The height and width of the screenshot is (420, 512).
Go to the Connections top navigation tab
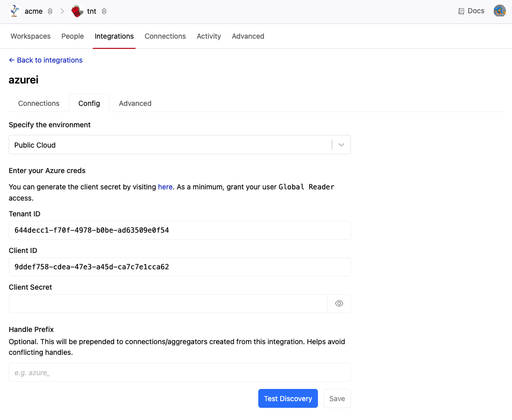[x=165, y=36]
